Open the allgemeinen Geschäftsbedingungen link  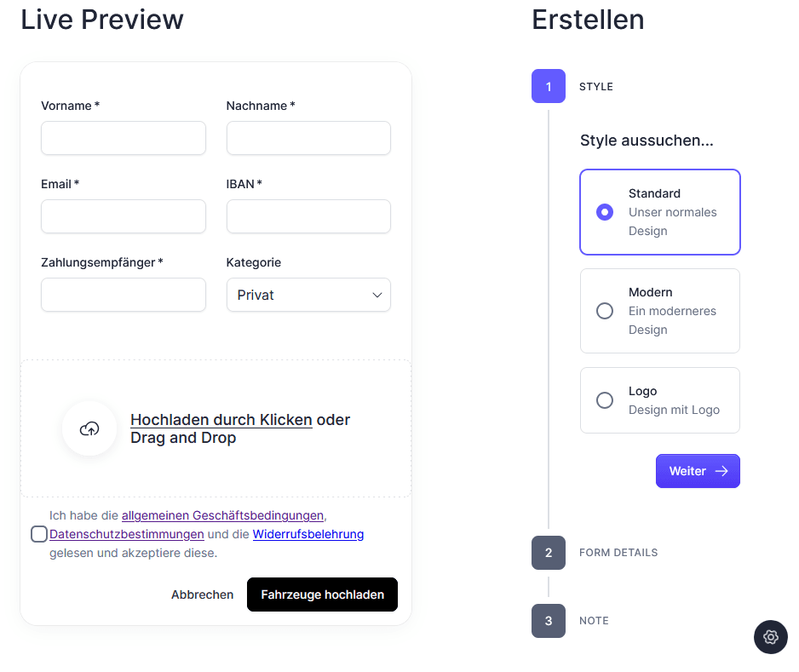[222, 515]
